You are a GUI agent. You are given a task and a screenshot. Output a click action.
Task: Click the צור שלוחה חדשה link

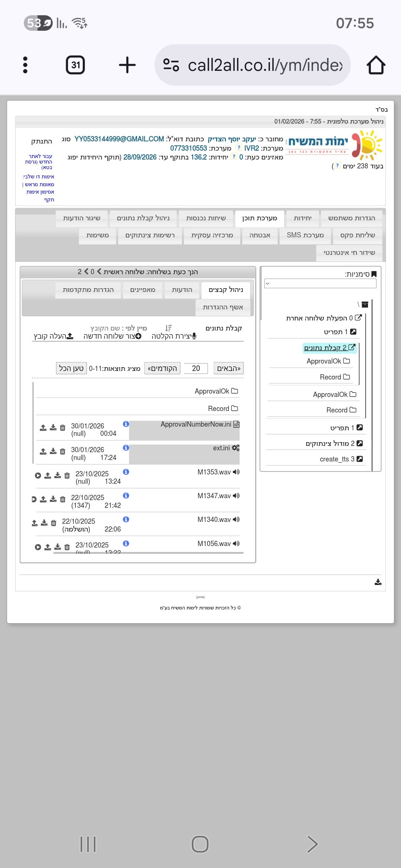click(112, 336)
